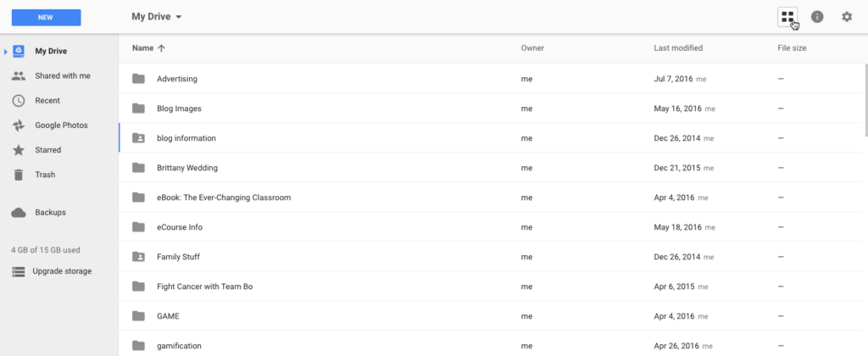Click the Shared with me people icon

[x=19, y=75]
